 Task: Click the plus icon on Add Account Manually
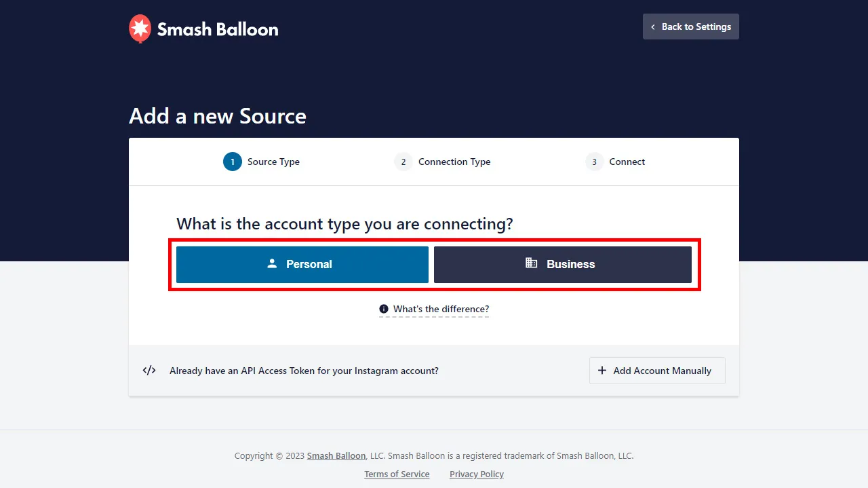tap(602, 371)
